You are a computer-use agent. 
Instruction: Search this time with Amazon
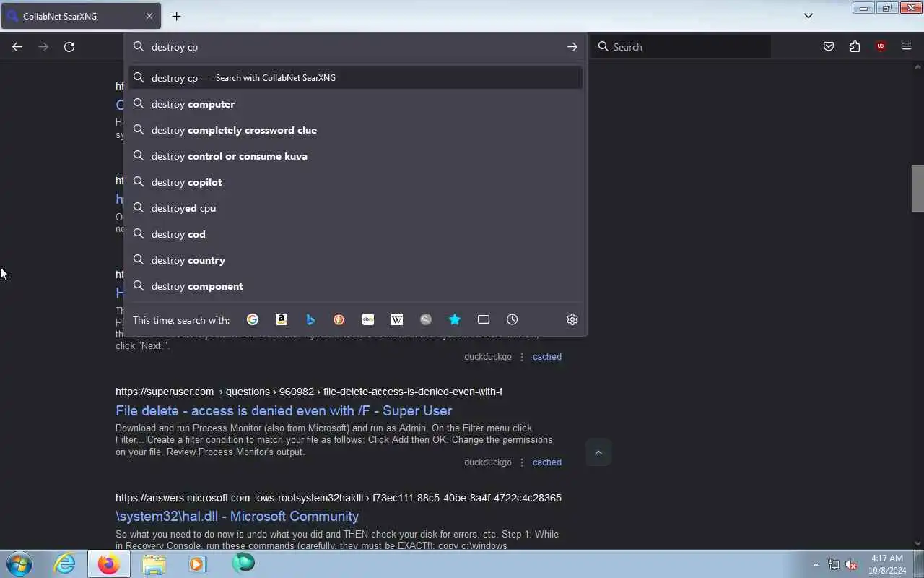[282, 319]
